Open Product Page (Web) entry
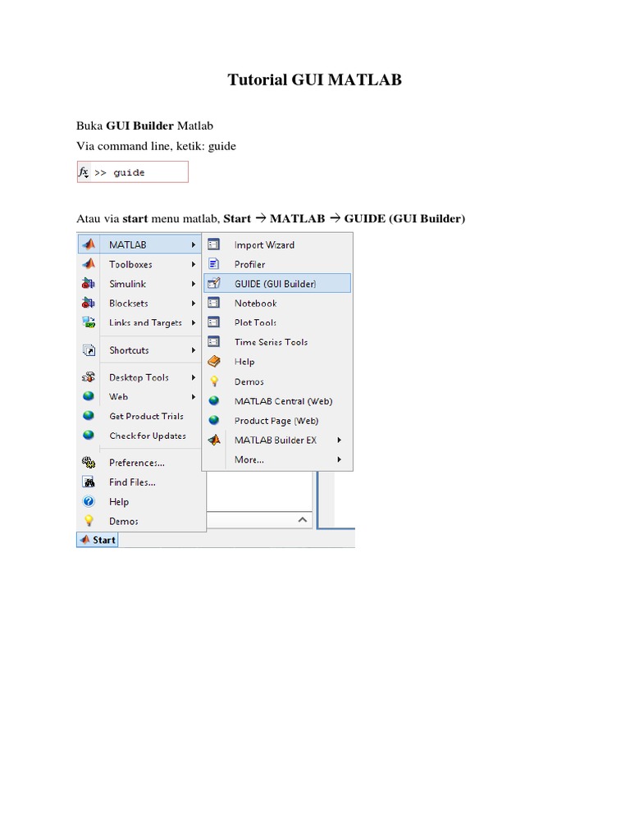The height and width of the screenshot is (840, 630). pyautogui.click(x=277, y=421)
